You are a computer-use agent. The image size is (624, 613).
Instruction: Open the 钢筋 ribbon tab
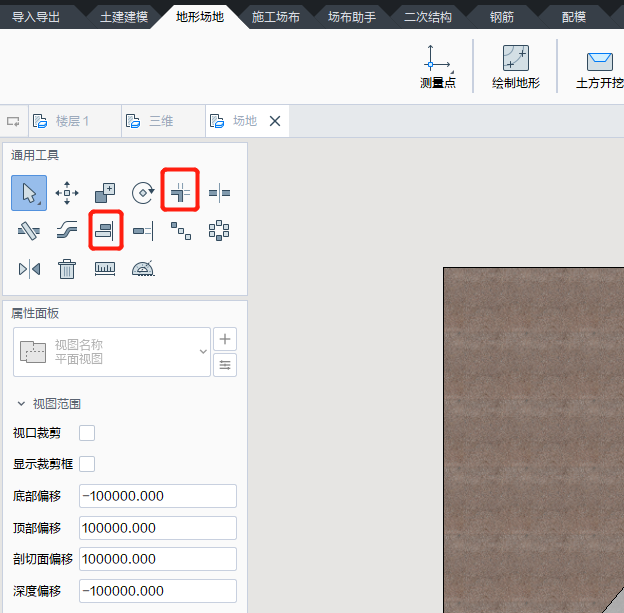tap(502, 17)
